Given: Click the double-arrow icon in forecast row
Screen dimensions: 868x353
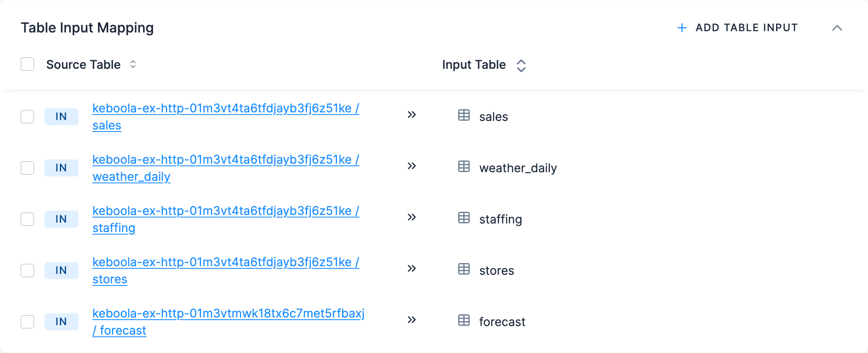Looking at the screenshot, I should pos(412,320).
